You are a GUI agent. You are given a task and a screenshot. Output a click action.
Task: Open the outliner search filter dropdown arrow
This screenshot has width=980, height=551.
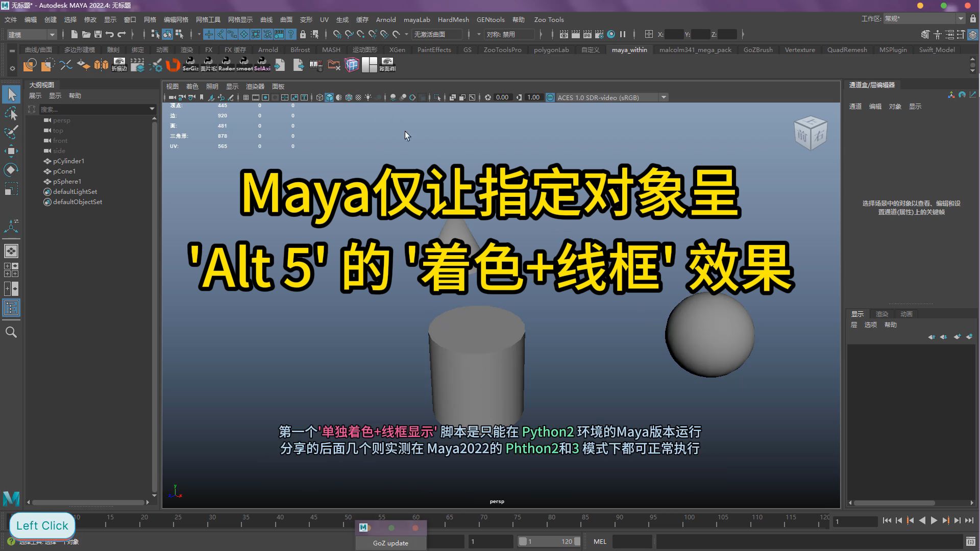(x=152, y=109)
